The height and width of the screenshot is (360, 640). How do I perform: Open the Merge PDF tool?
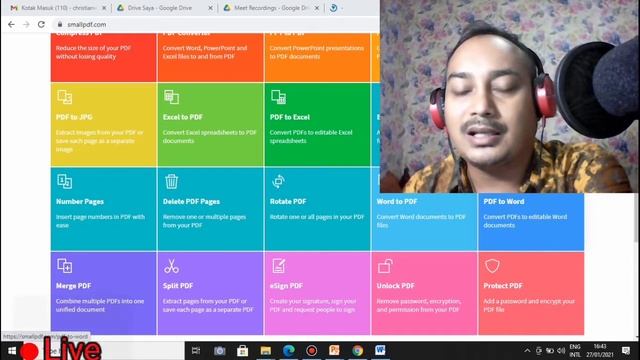click(x=103, y=293)
